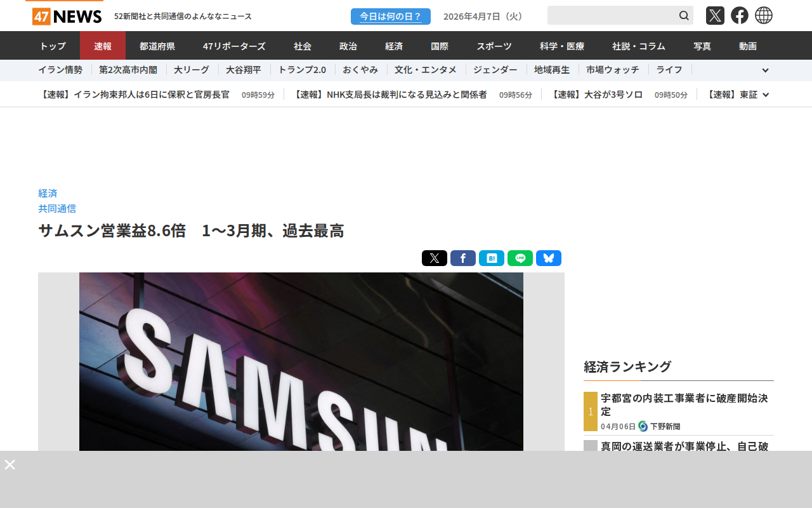812x508 pixels.
Task: Select the 地域再生 topic link
Action: tap(552, 70)
